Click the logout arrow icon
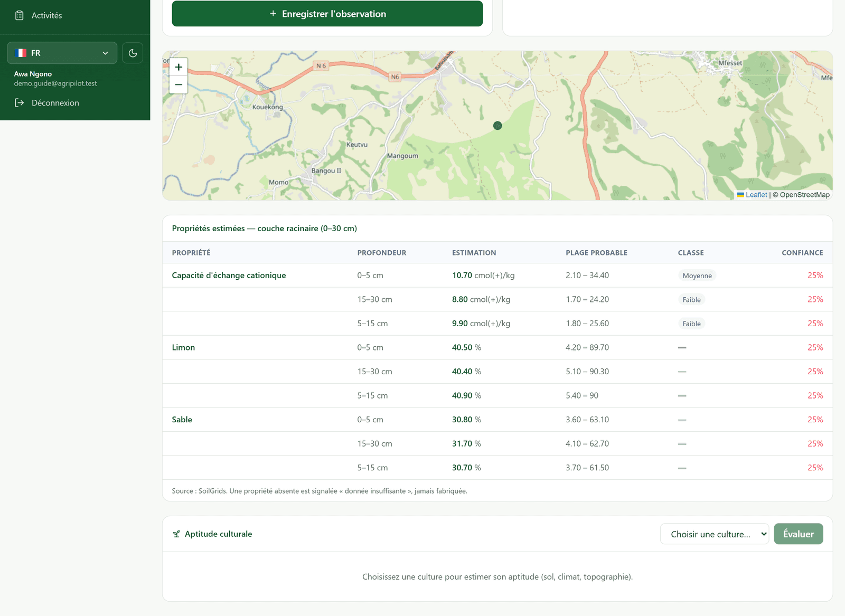This screenshot has height=616, width=845. tap(20, 103)
